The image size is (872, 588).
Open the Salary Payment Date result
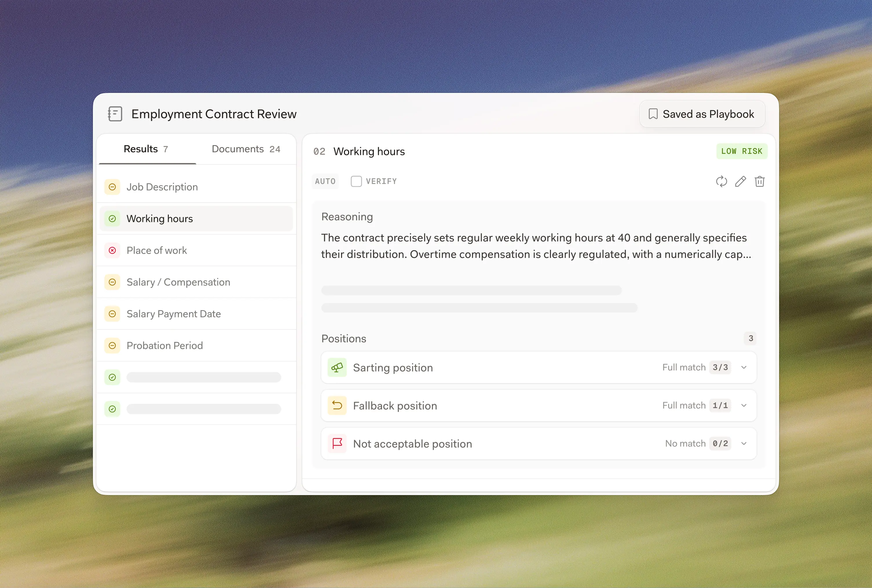click(197, 314)
